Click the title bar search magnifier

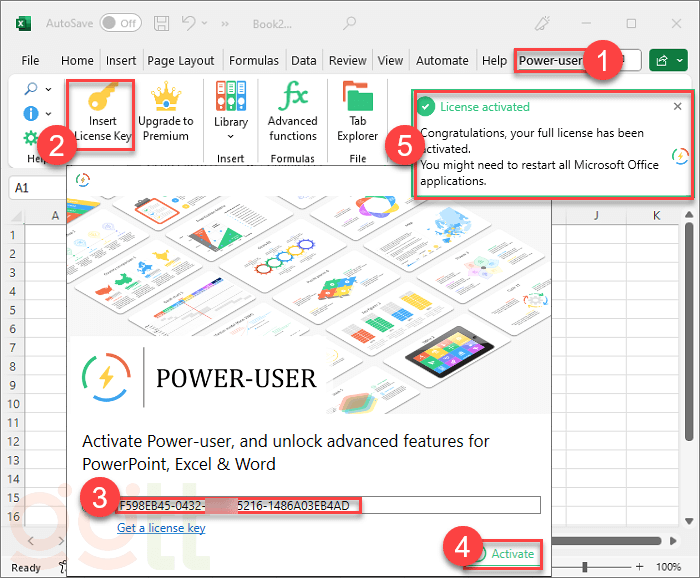(349, 22)
